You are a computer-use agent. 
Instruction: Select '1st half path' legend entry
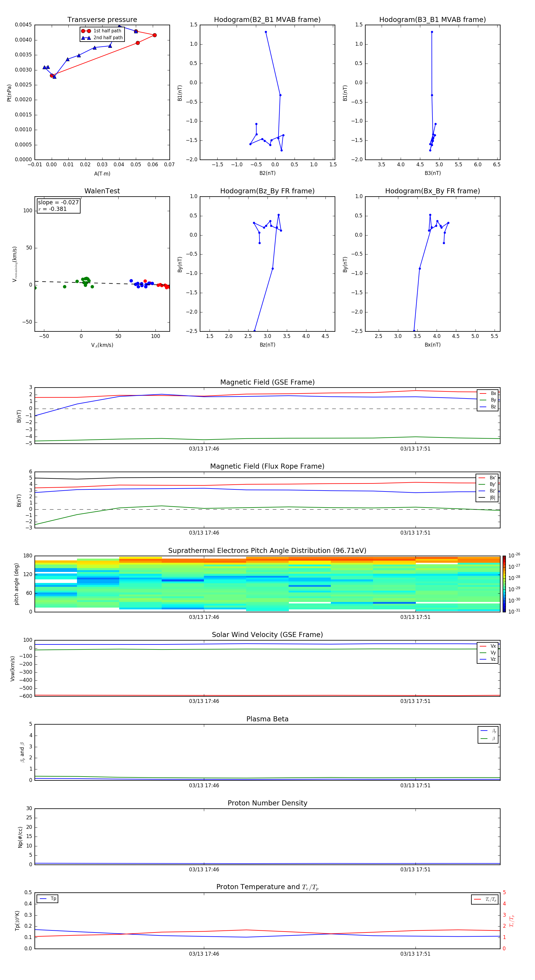coord(101,31)
